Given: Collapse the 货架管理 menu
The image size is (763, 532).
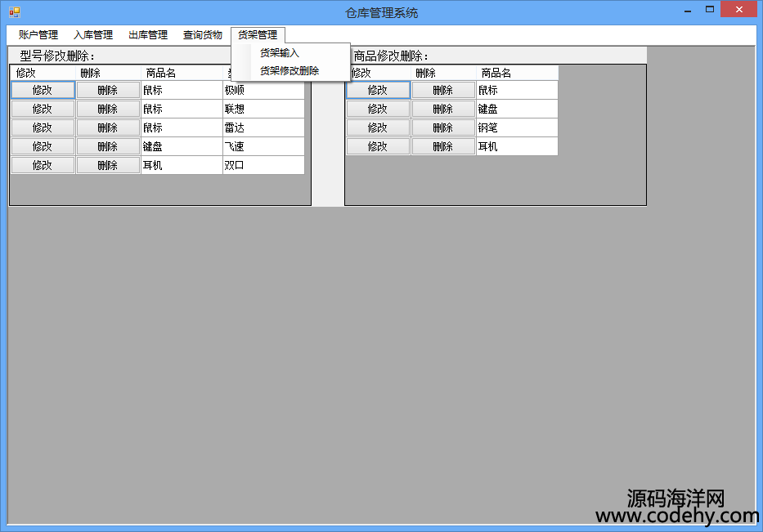Looking at the screenshot, I should pos(258,35).
